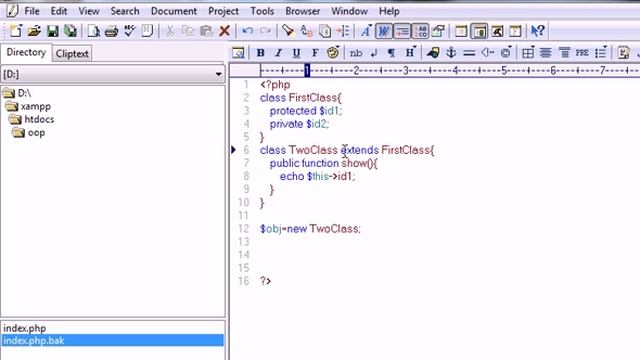Click the Cut scissors icon
The height and width of the screenshot is (360, 640).
[x=170, y=31]
